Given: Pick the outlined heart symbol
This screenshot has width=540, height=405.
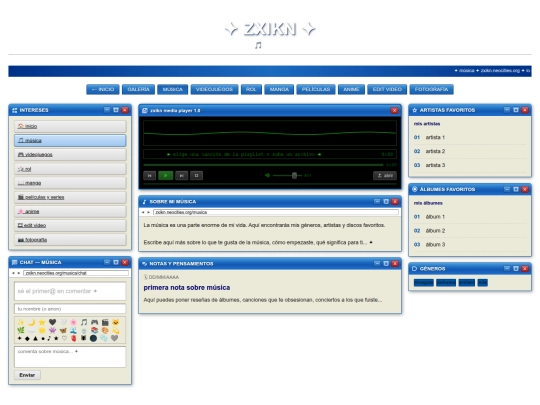Looking at the screenshot, I should [x=64, y=339].
